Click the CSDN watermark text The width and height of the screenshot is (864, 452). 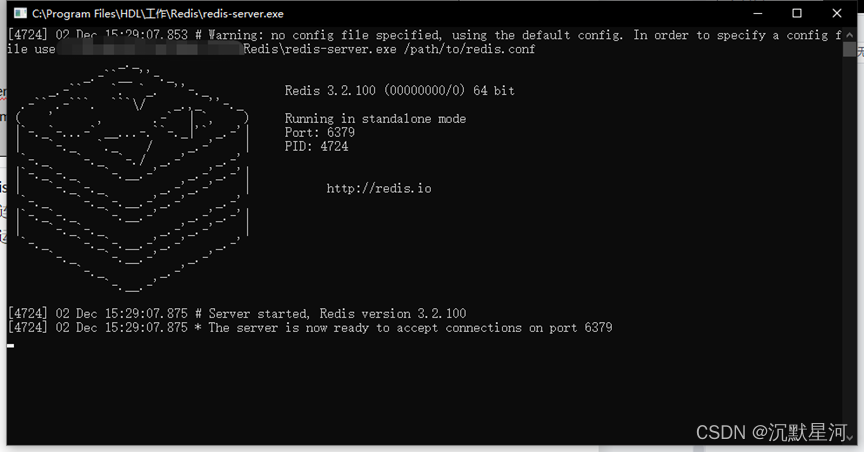pos(771,433)
